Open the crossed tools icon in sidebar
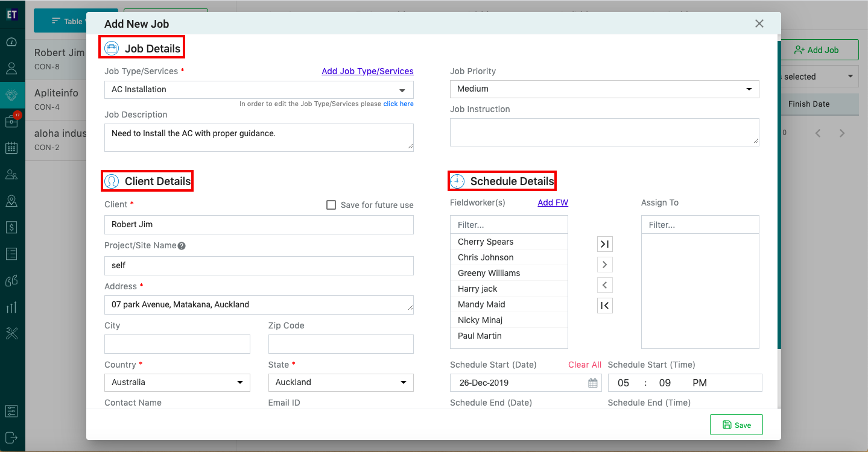The width and height of the screenshot is (868, 452). [x=11, y=333]
